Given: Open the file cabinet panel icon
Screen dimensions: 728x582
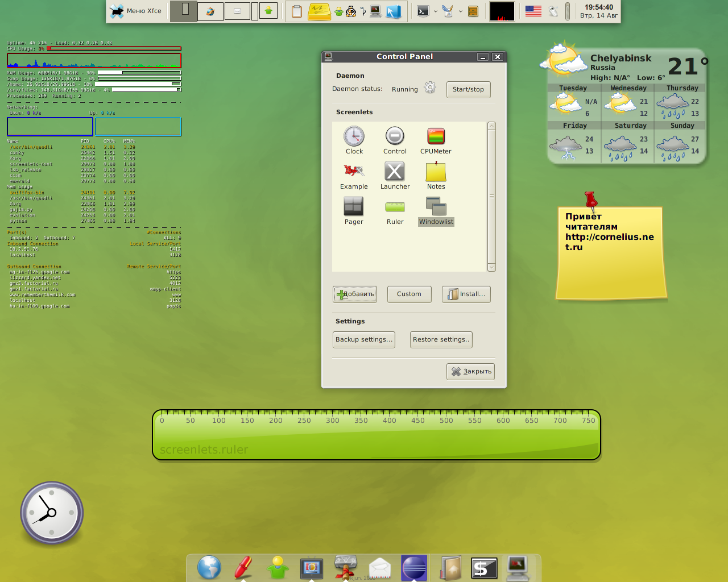Looking at the screenshot, I should pos(473,11).
